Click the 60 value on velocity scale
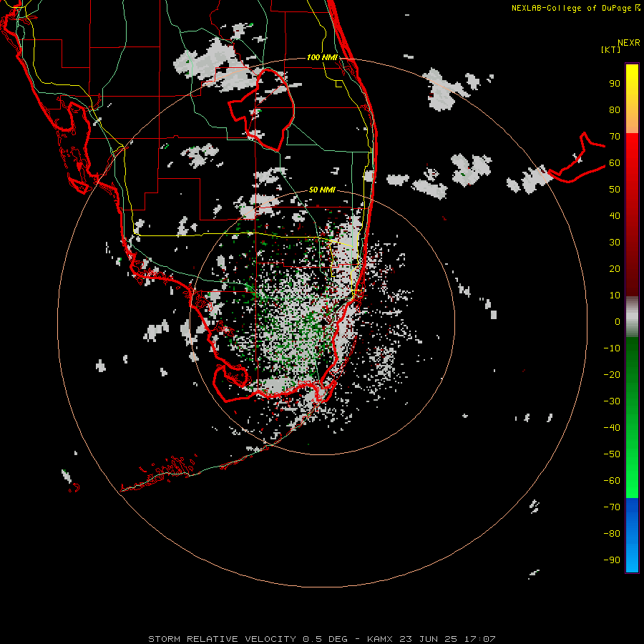 pyautogui.click(x=615, y=163)
